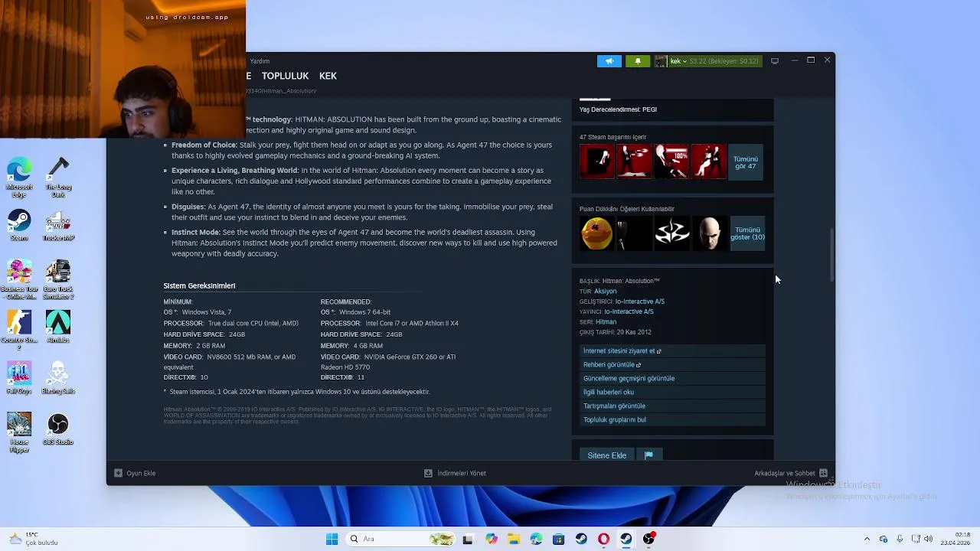Viewport: 980px width, 551px height.
Task: Click the volume speaker tray icon
Action: point(929,539)
